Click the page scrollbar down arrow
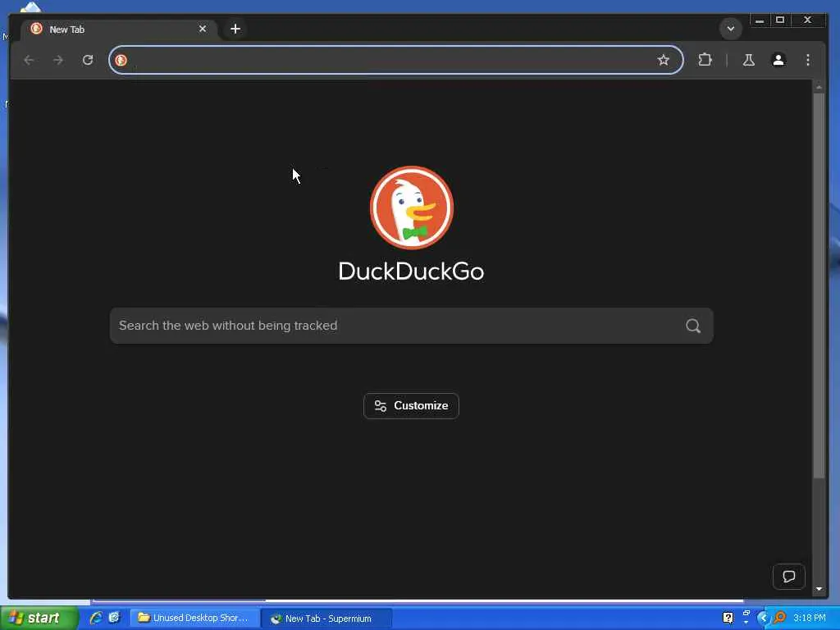 click(x=819, y=589)
